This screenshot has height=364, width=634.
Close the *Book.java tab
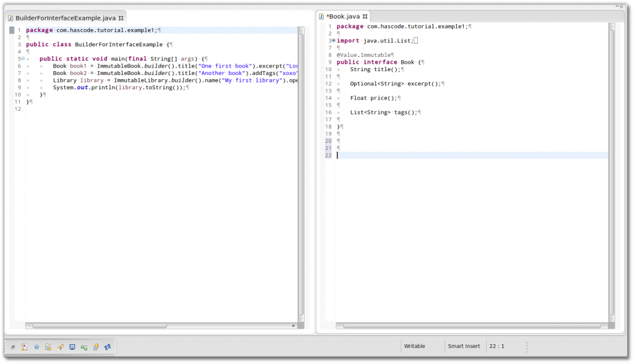[x=365, y=16]
